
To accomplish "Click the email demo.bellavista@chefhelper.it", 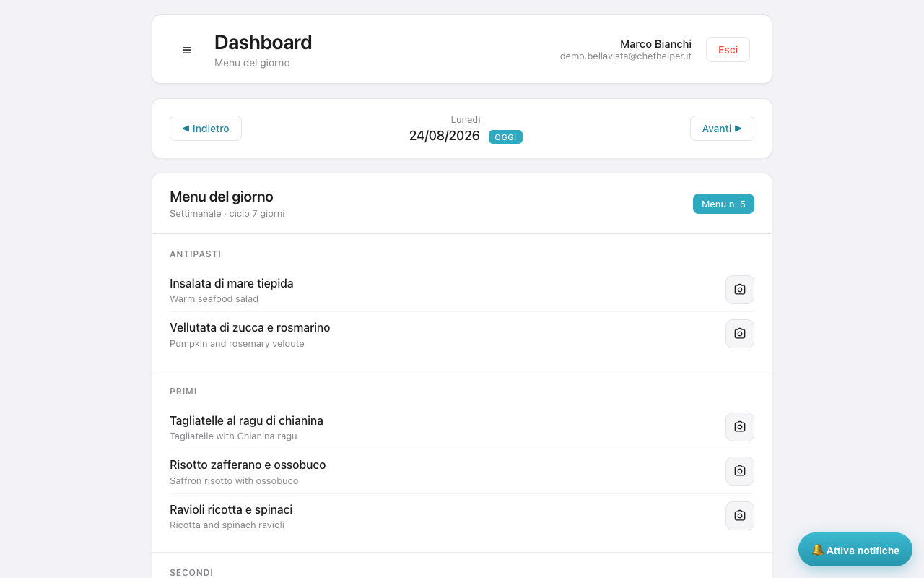I will tap(626, 56).
